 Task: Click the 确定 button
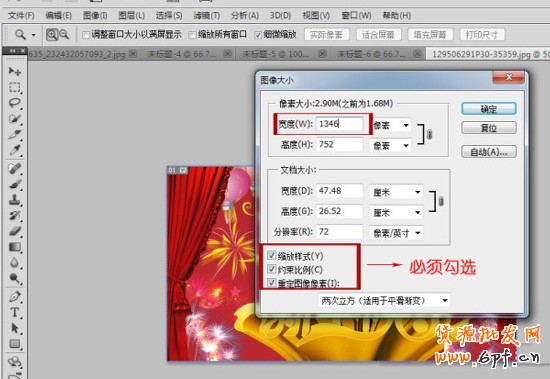coord(489,109)
